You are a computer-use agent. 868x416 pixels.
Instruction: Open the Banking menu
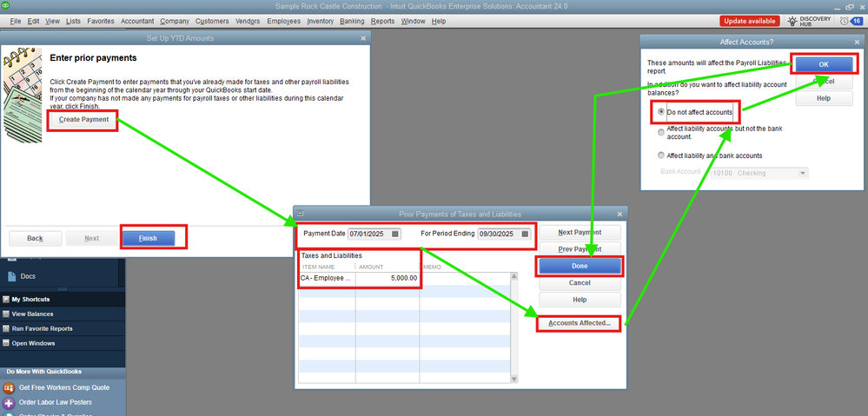click(352, 21)
